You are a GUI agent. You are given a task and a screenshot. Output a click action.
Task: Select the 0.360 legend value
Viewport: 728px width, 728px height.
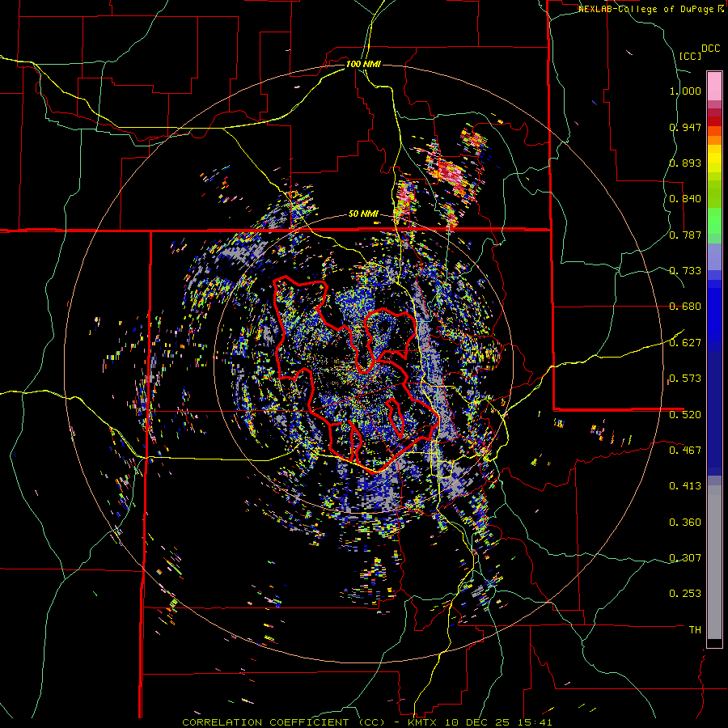685,523
